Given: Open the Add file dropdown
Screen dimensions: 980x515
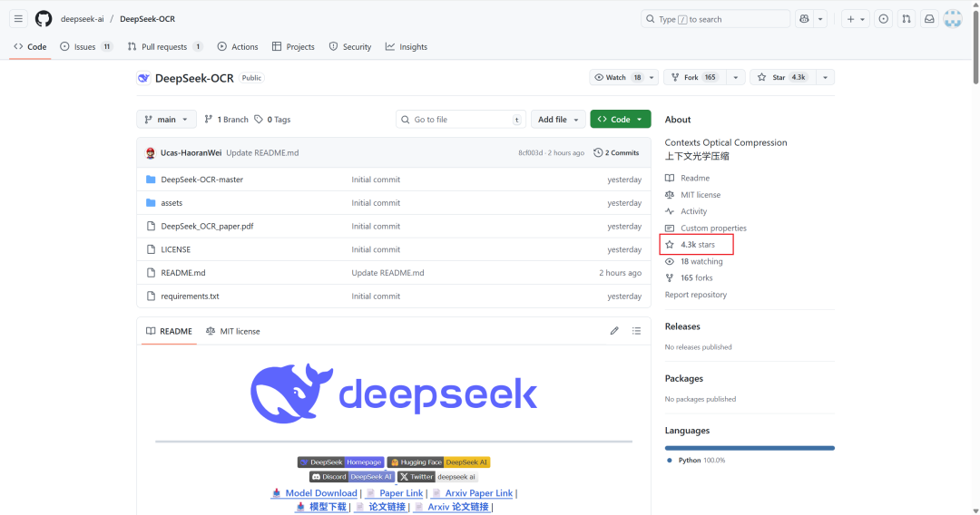Looking at the screenshot, I should (558, 120).
